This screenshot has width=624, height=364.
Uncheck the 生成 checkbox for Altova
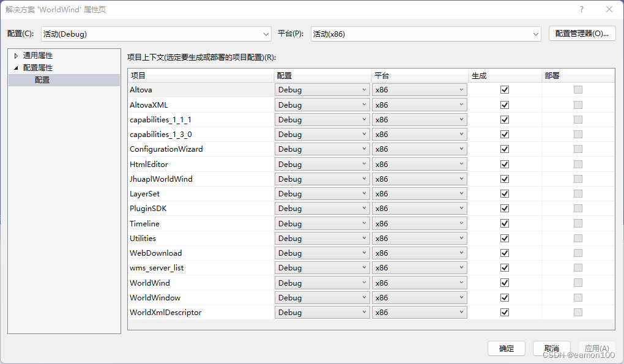pos(505,89)
